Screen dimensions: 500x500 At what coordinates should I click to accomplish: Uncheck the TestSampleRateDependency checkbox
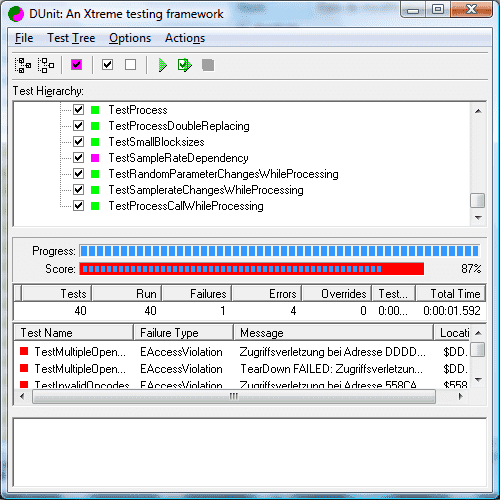point(78,158)
